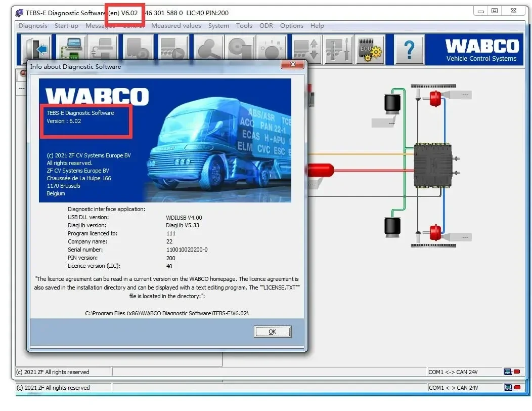
Task: Click the greyed-out magnifier toolbar icon
Action: (x=208, y=49)
